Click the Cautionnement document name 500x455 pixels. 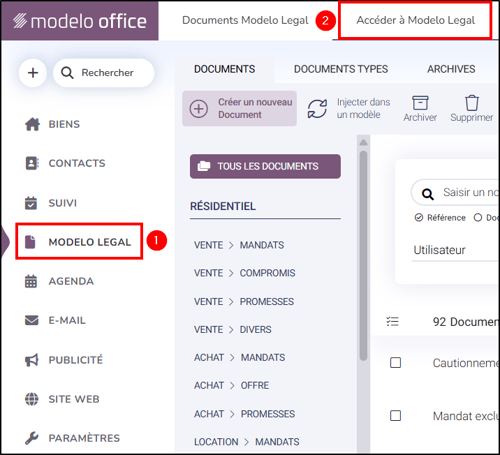coord(466,363)
